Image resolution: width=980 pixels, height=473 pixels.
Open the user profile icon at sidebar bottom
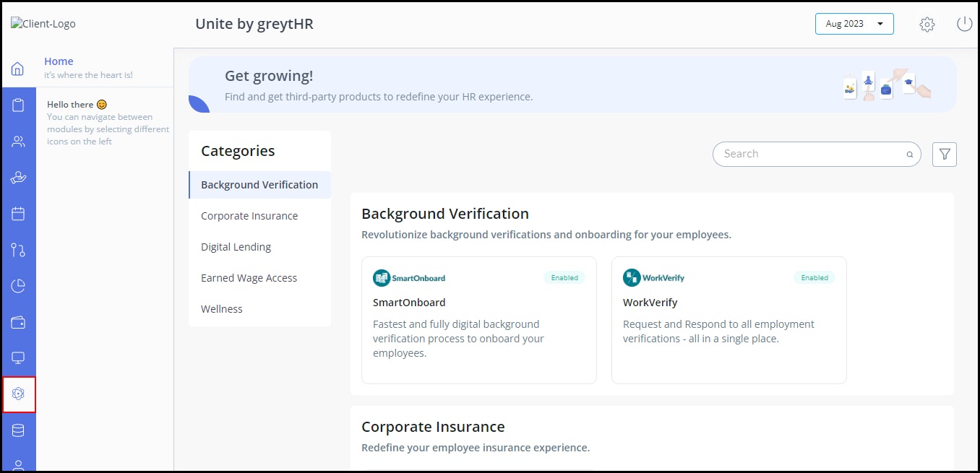pos(18,464)
